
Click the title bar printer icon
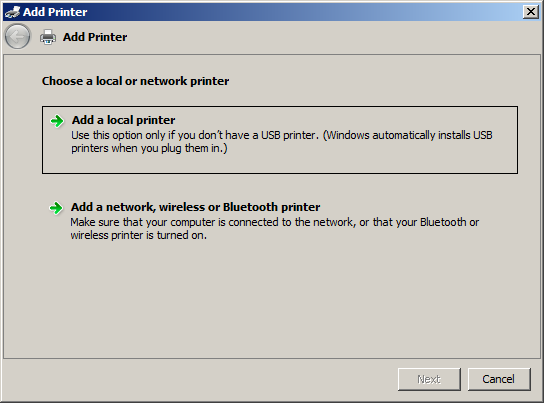12,12
